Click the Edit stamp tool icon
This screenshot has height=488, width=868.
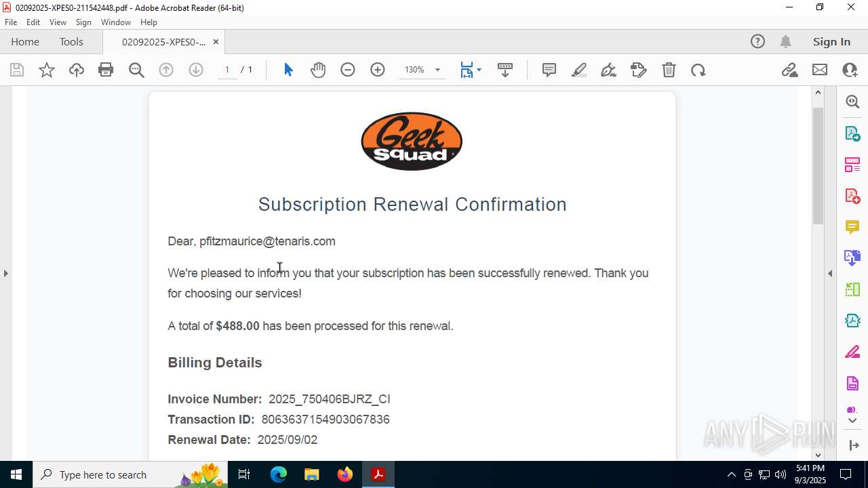639,70
